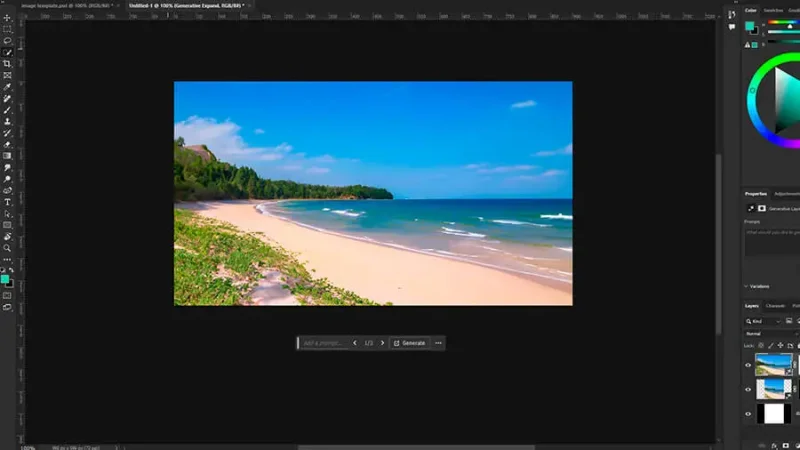This screenshot has width=800, height=450.
Task: Select the Hand tool
Action: [7, 237]
